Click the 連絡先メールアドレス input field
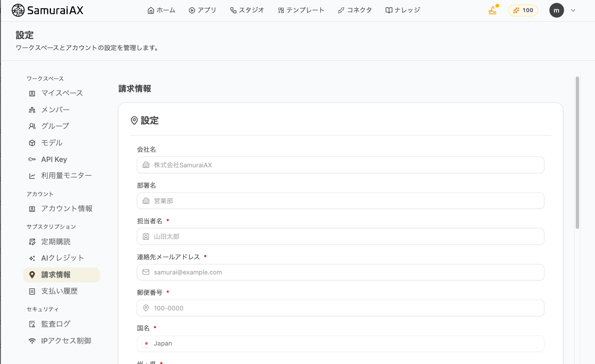The image size is (595, 364). (x=340, y=272)
